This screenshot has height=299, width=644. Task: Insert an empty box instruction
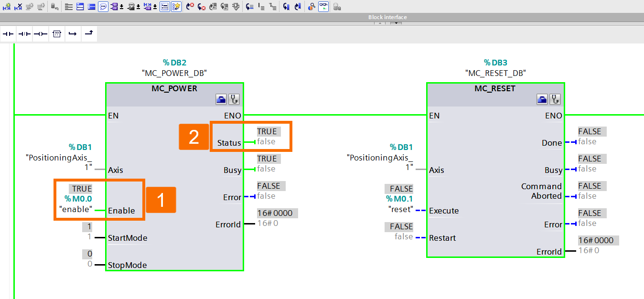point(56,33)
